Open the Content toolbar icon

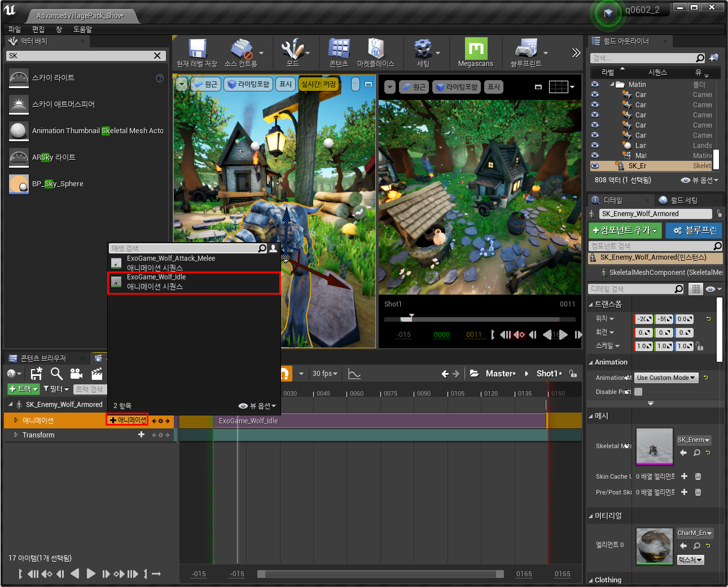click(x=339, y=49)
